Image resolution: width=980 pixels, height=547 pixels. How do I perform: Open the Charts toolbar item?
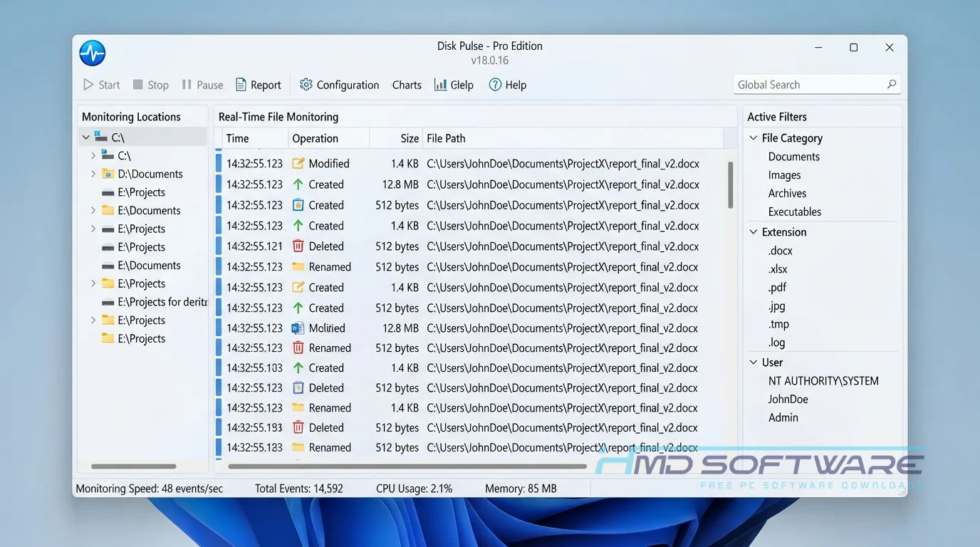coord(407,85)
